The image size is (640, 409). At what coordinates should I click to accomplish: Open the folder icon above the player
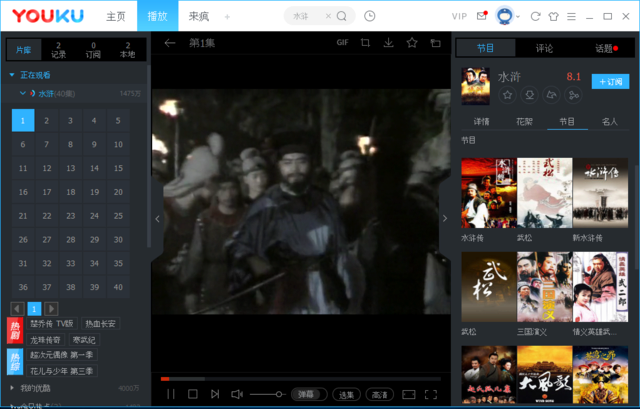(x=436, y=43)
